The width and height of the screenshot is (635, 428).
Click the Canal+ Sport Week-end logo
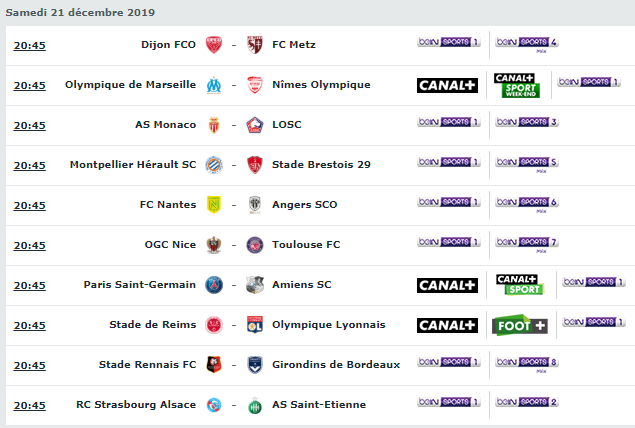coord(517,85)
